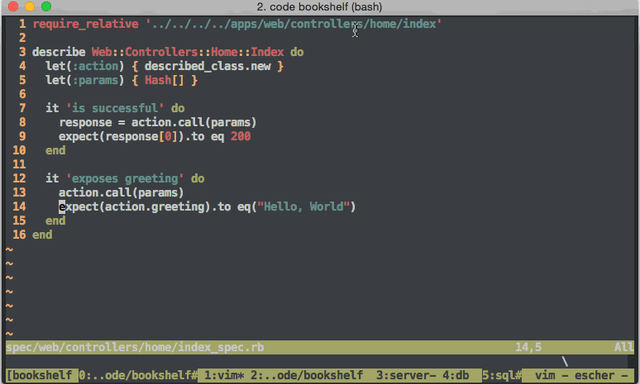Viewport: 640px width, 384px height.
Task: Click 'end' keyword on line 15
Action: click(56, 221)
